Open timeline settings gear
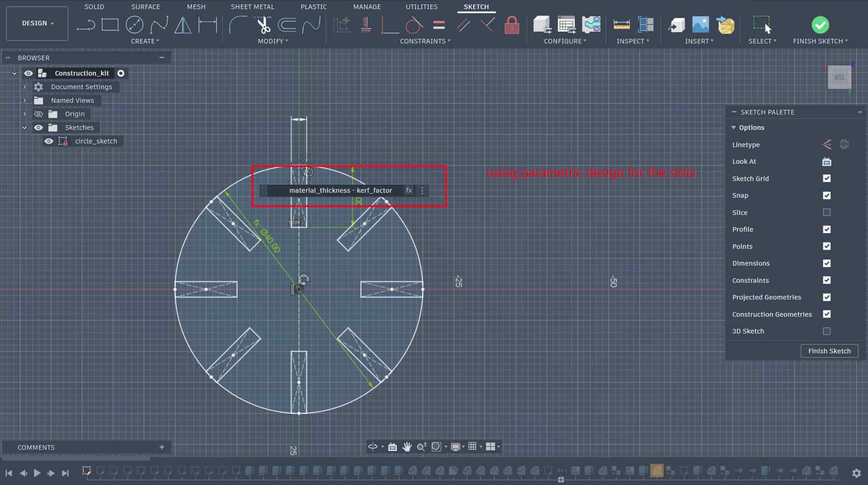 856,473
